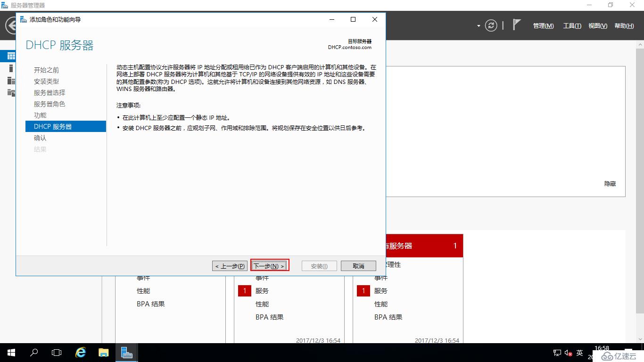Open the notifications flag in Server Manager
The width and height of the screenshot is (644, 362).
point(517,25)
